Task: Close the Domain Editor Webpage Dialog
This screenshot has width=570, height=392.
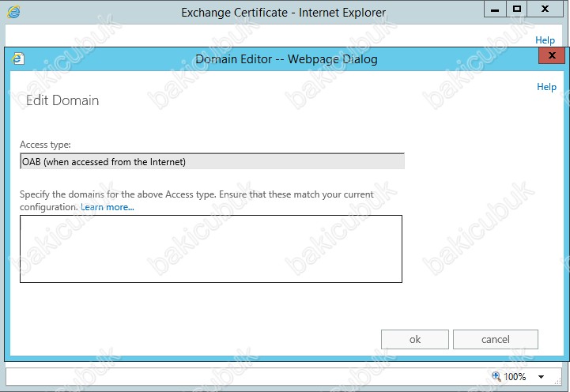Action: [552, 55]
